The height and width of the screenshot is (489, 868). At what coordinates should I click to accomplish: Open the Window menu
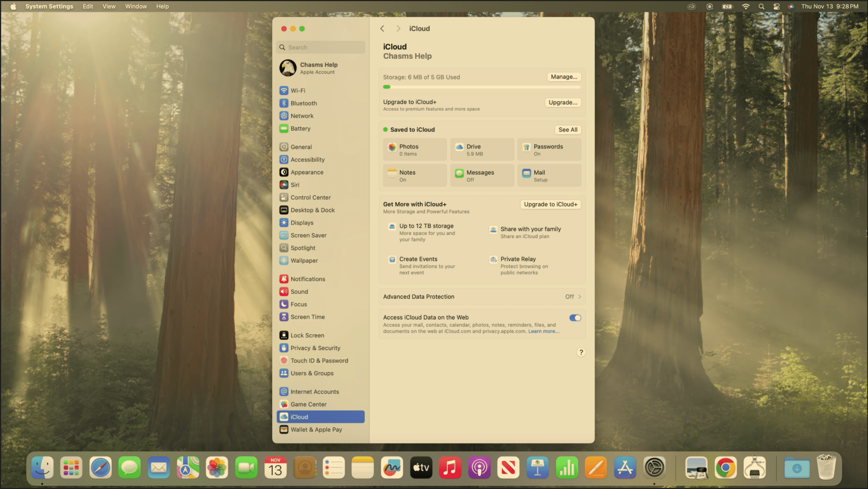[x=136, y=6]
